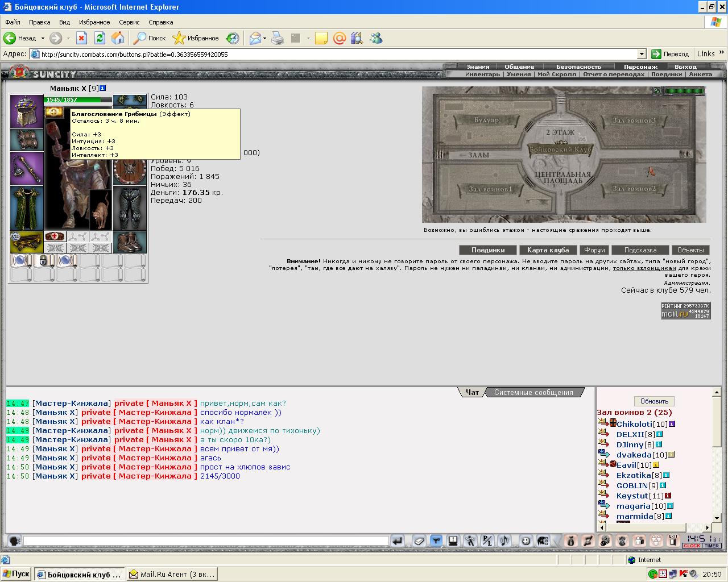Toggle the chat filter funnel icon
Viewport: 728px width, 582px height.
(x=436, y=541)
